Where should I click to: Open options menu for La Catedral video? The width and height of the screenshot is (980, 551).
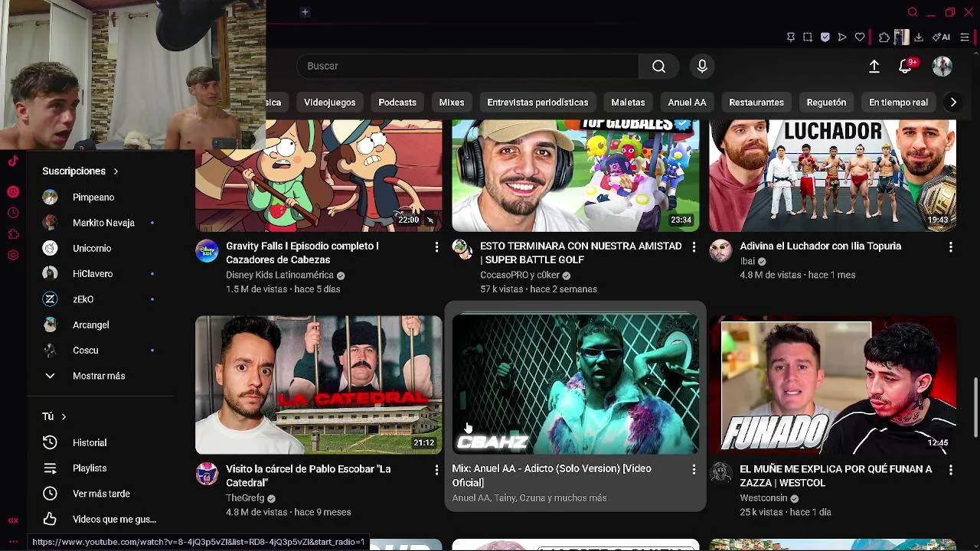click(x=436, y=469)
